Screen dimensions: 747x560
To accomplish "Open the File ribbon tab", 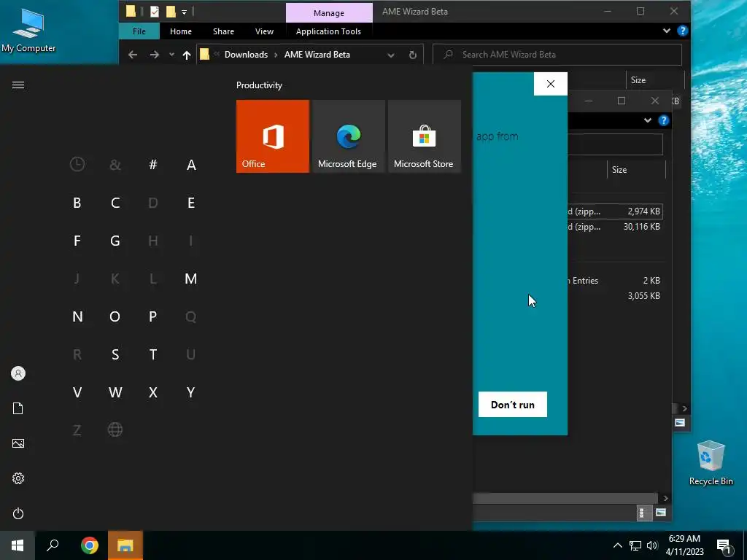I will 139,31.
